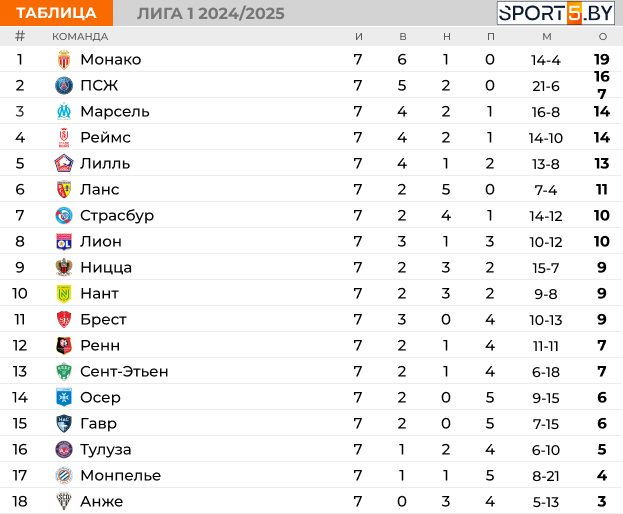Select the Marseille team crest
The width and height of the screenshot is (623, 514).
click(x=64, y=112)
